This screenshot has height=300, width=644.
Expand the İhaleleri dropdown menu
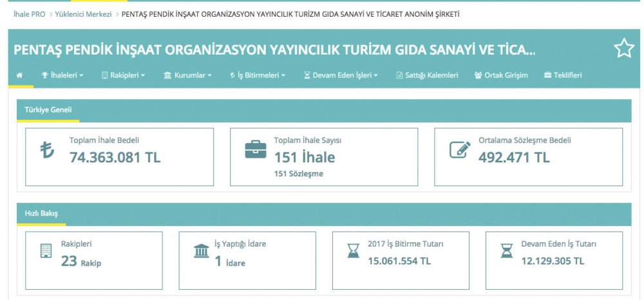[x=62, y=75]
